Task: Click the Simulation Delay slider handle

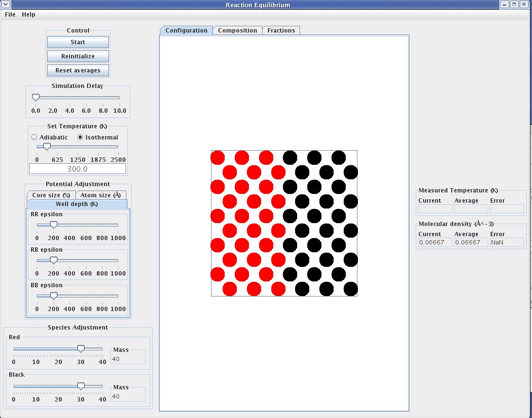Action: [35, 98]
